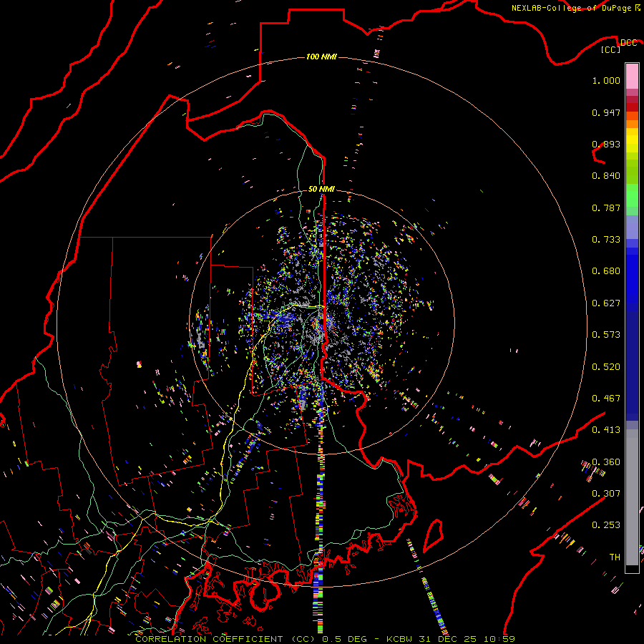The image size is (644, 644).
Task: Click the 0.5 DEG elevation text
Action: coord(343,639)
